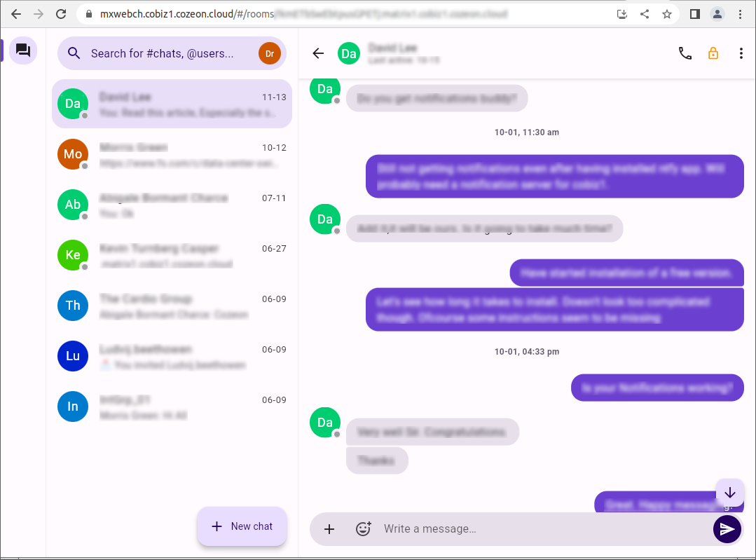Select the Mo chat dated 10-12
The width and height of the screenshot is (756, 560).
pos(172,154)
